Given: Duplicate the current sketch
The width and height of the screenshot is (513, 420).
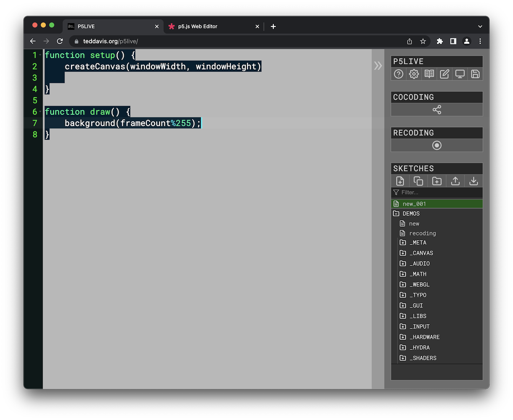Looking at the screenshot, I should (x=418, y=181).
